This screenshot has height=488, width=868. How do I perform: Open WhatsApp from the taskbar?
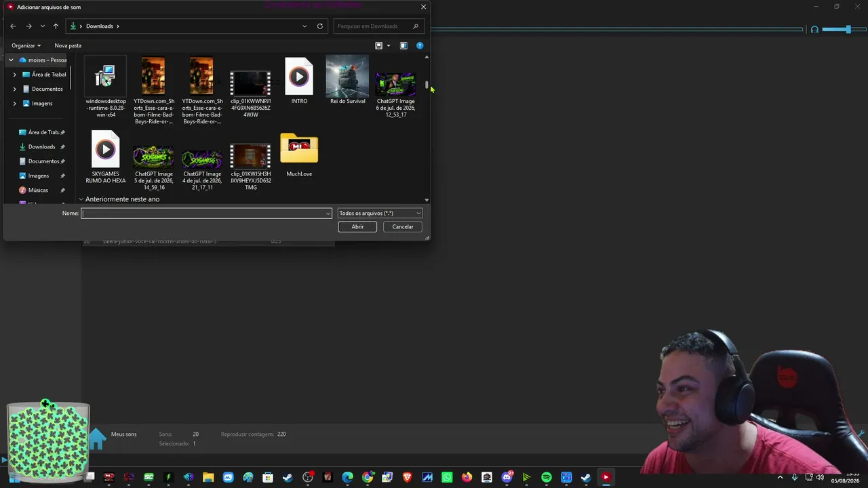pyautogui.click(x=448, y=477)
